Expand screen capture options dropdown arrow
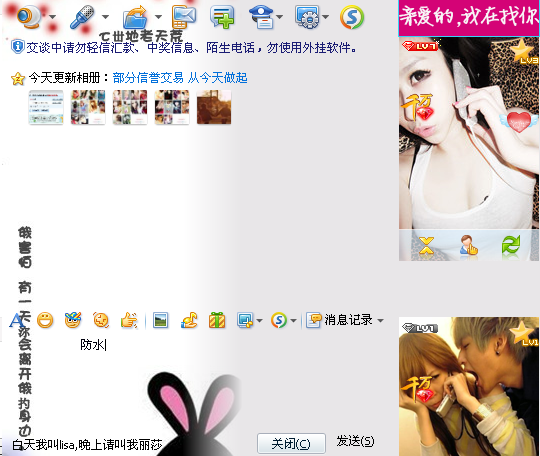The height and width of the screenshot is (456, 540). point(260,321)
